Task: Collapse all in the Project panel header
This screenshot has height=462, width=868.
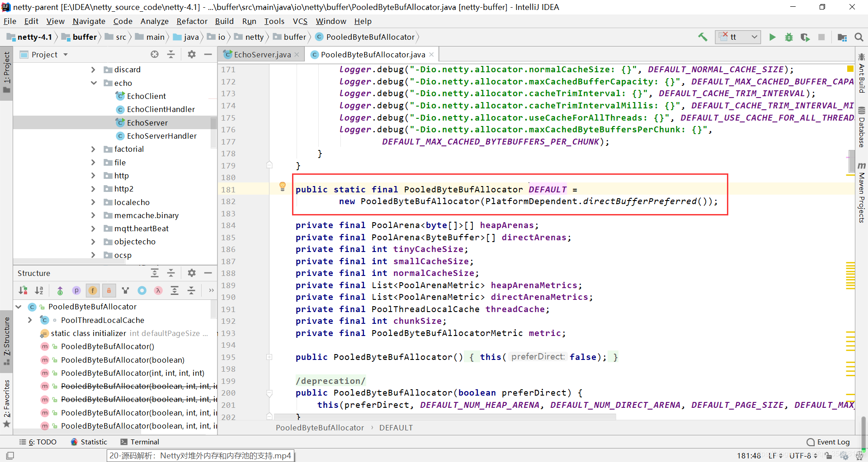Action: coord(171,54)
